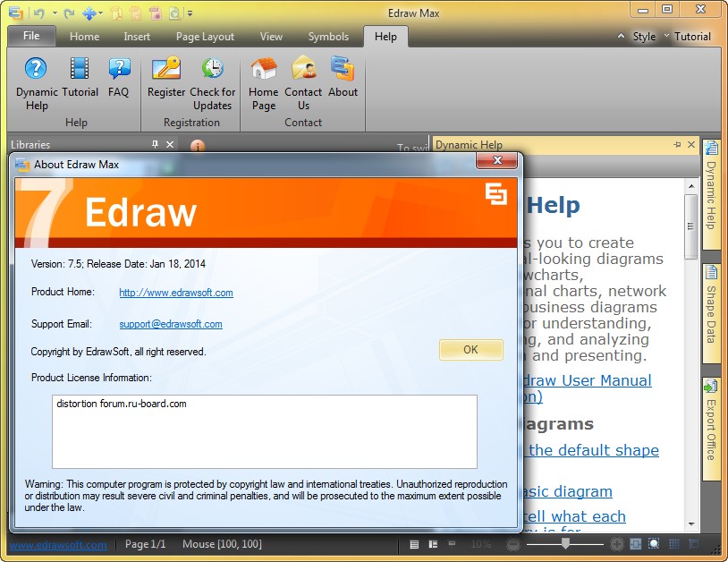Screen dimensions: 728x562
Task: Check for Updates via the clock icon
Action: point(212,83)
